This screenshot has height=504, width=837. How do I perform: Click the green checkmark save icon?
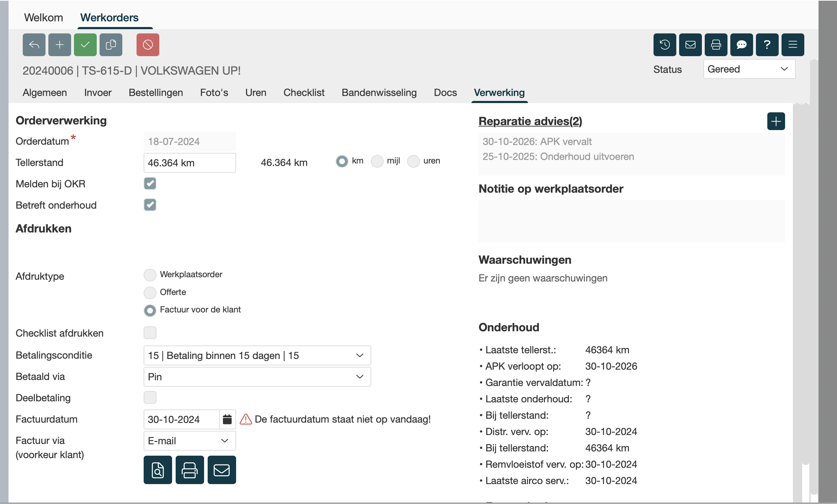[85, 45]
